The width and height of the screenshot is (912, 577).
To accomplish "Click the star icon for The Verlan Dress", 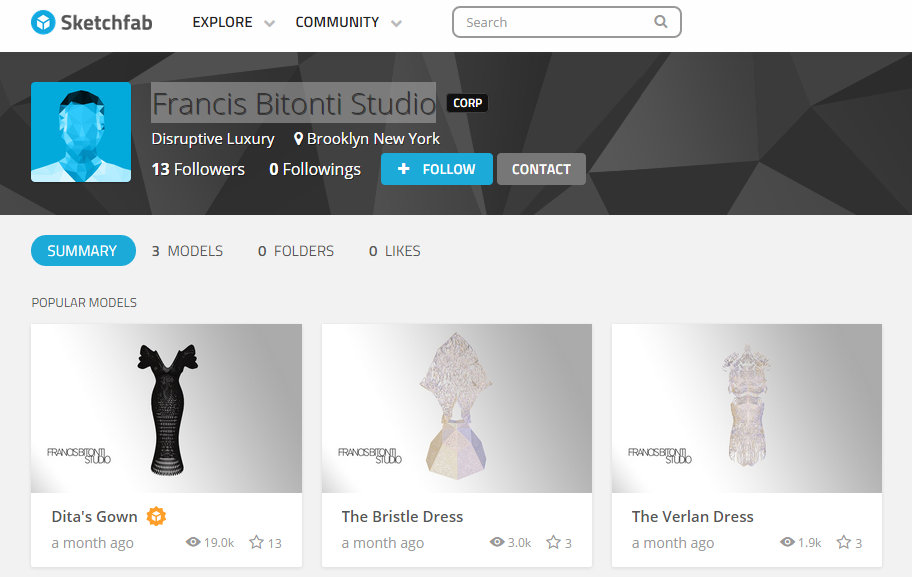I will 843,542.
